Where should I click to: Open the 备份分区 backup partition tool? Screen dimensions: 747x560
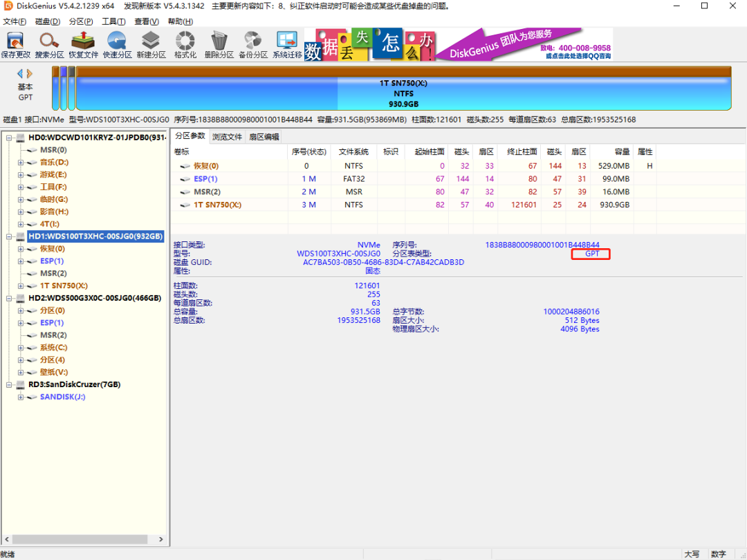[253, 45]
